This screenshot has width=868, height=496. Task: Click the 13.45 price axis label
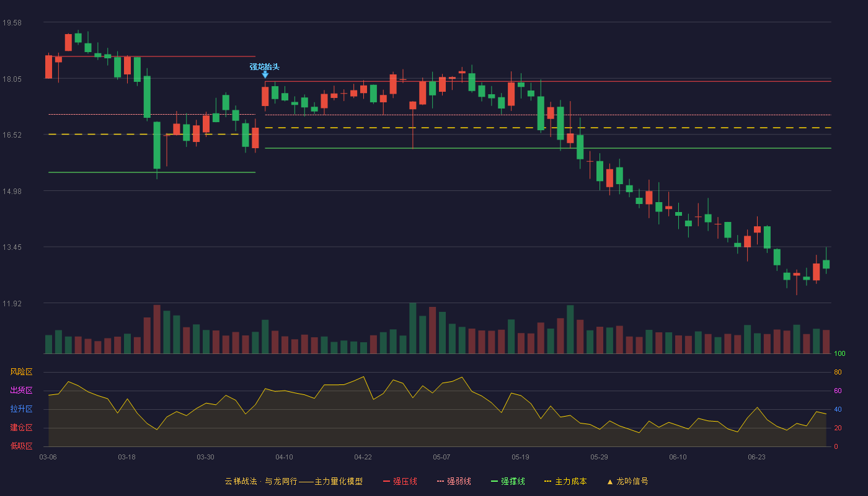click(12, 247)
